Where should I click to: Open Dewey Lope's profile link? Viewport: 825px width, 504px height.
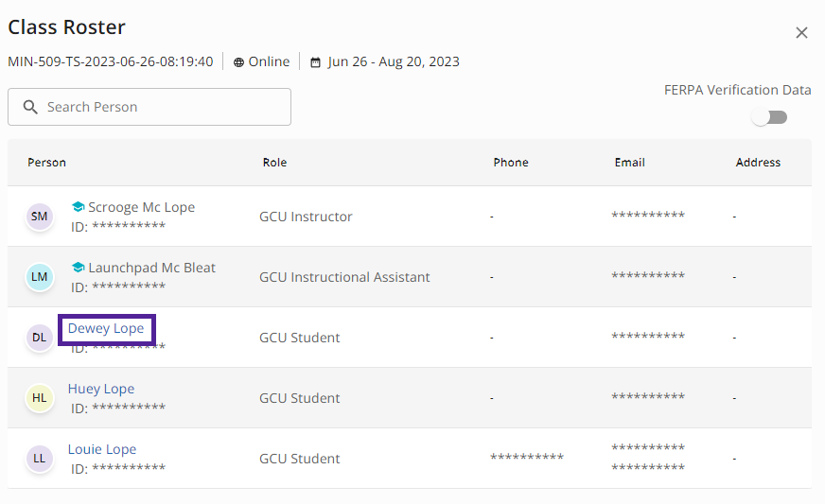106,328
